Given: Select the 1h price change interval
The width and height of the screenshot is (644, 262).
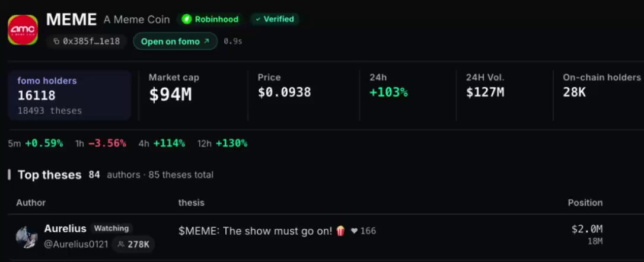Looking at the screenshot, I should pos(101,143).
